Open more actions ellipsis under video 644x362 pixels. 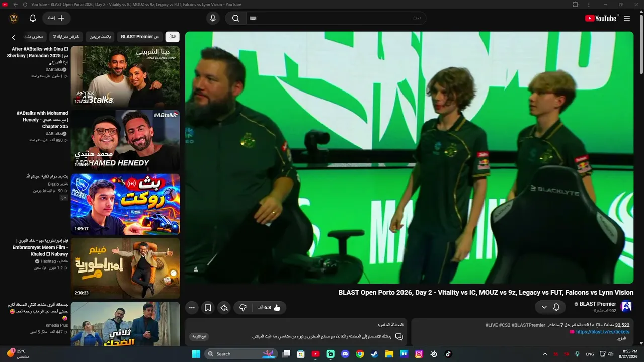[192, 308]
